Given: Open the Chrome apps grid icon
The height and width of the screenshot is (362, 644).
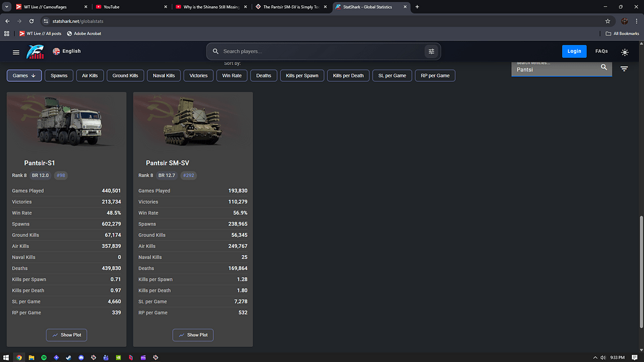Looking at the screenshot, I should [x=6, y=33].
